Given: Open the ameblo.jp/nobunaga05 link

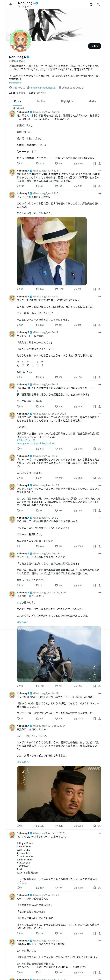Looking at the screenshot, I should 43,88.
